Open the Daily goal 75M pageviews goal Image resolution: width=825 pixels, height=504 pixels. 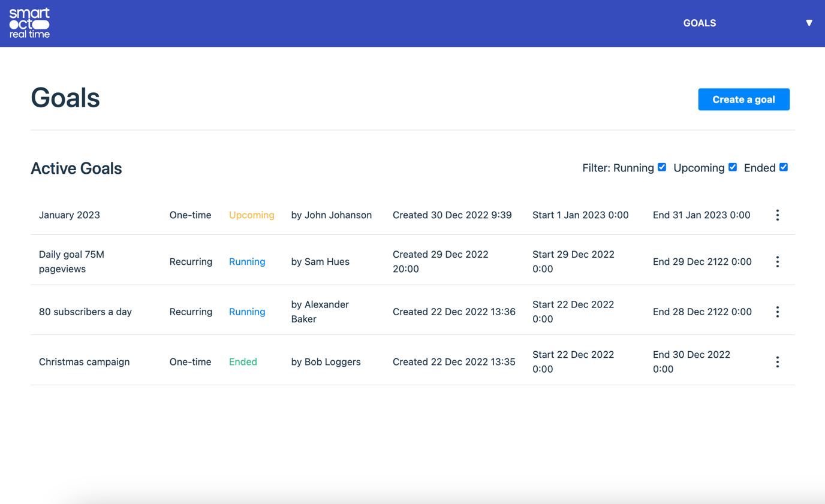[72, 261]
